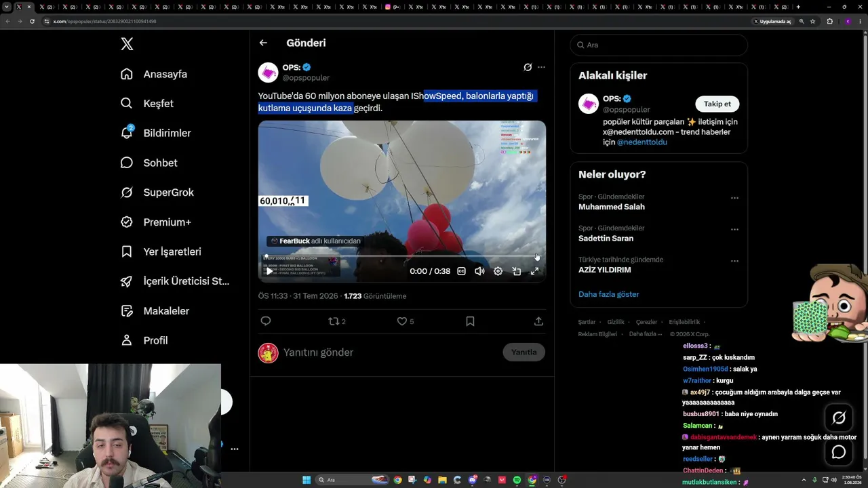The height and width of the screenshot is (488, 868).
Task: Open Spotify from the taskbar
Action: pyautogui.click(x=517, y=480)
